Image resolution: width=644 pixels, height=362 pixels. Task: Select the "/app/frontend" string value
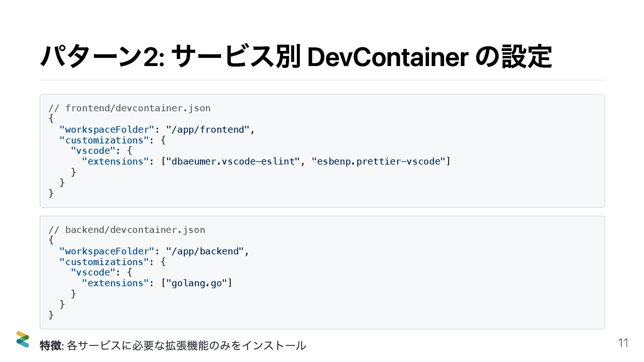[208, 130]
